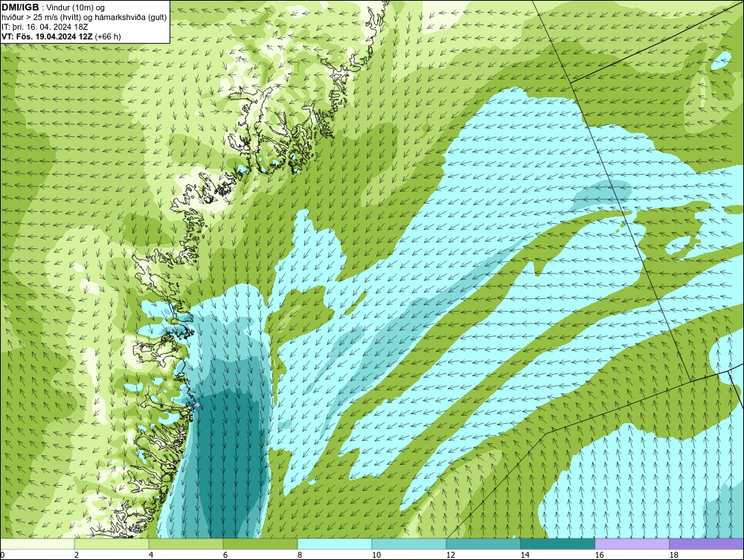This screenshot has height=560, width=744.
Task: Click the 14–16 m/s dark teal legend swatch
Action: 557,544
